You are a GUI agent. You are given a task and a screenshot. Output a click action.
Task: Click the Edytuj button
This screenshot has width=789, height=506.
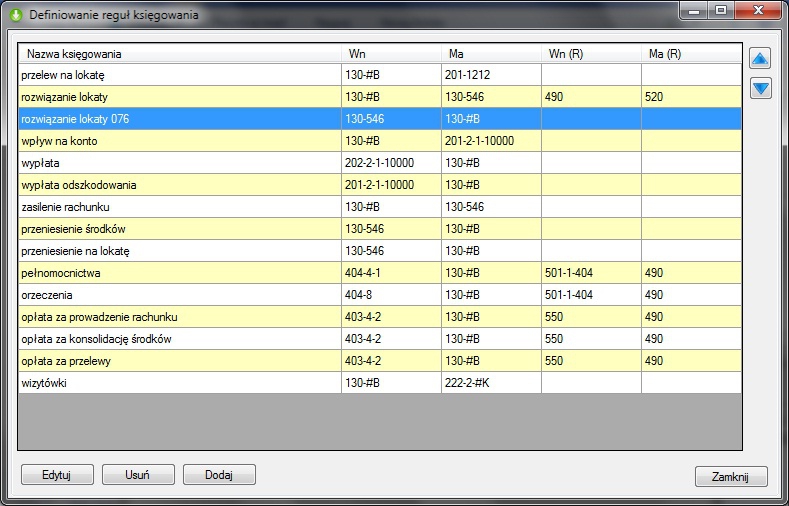(x=57, y=475)
